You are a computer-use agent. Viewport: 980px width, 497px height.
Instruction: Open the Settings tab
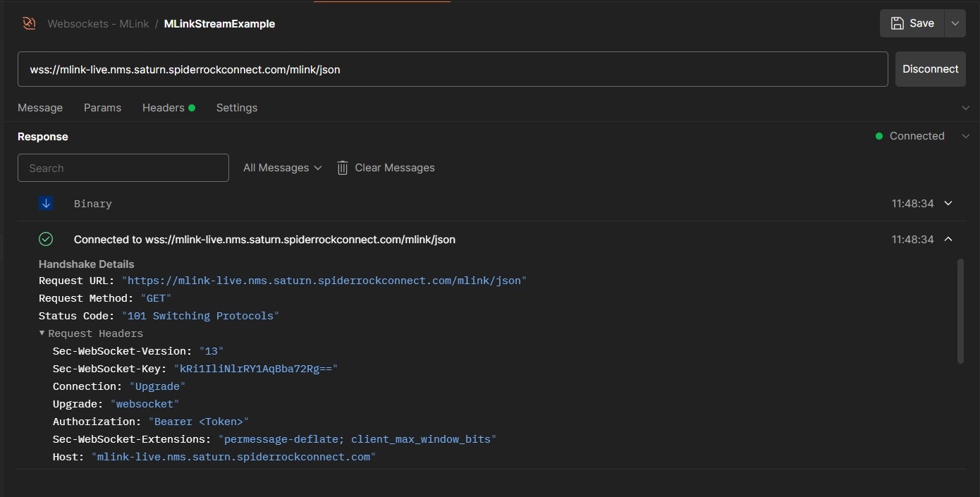point(236,107)
